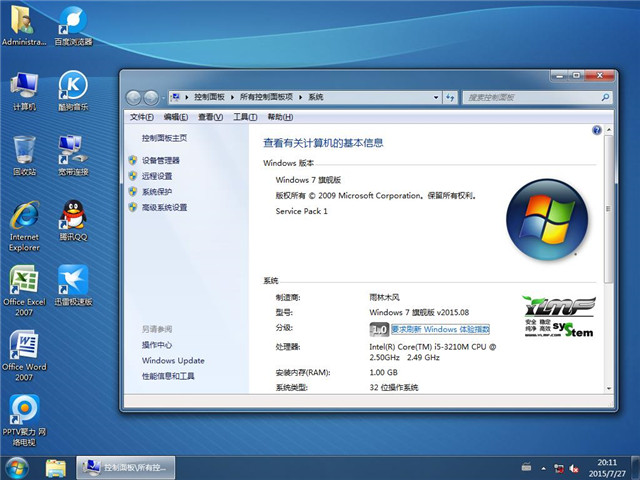Open 性能信息和工具 link
This screenshot has height=480, width=640.
pos(168,376)
